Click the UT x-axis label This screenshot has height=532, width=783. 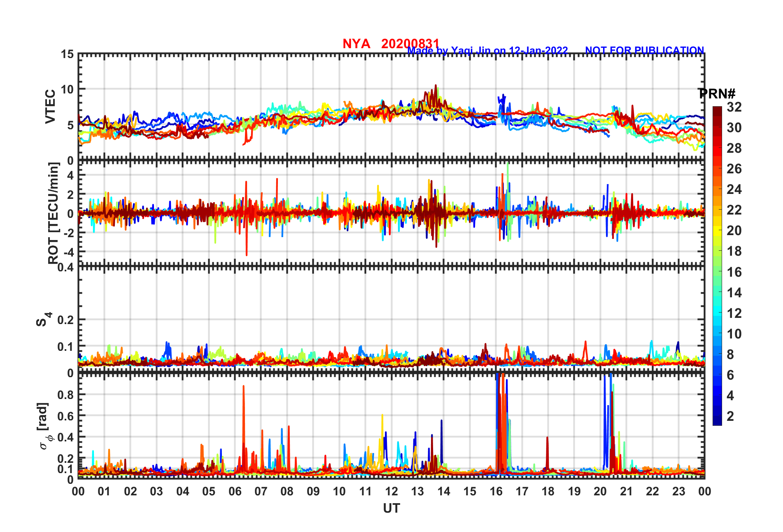391,509
